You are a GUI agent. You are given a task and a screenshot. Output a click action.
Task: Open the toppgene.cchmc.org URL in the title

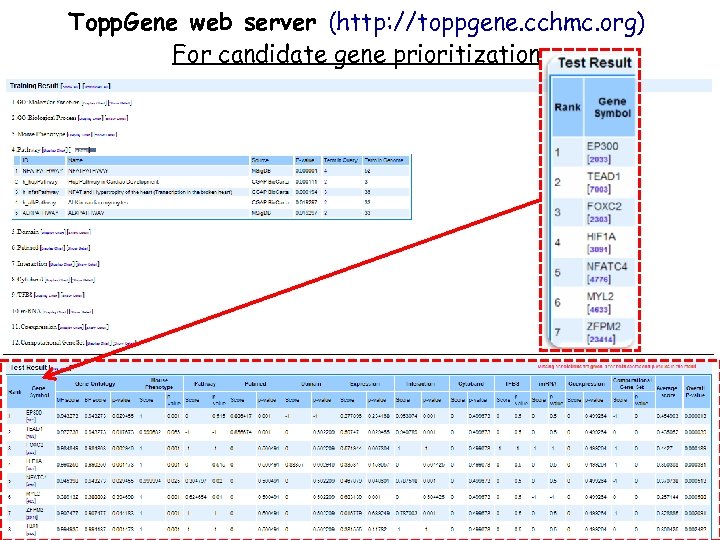[x=487, y=22]
